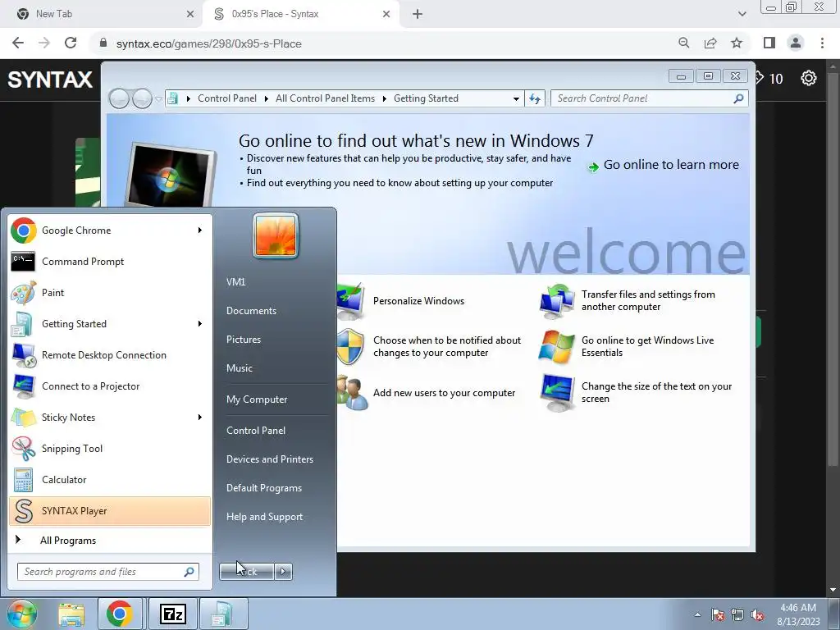This screenshot has width=840, height=630.
Task: Click the muted volume tray icon
Action: tap(757, 615)
